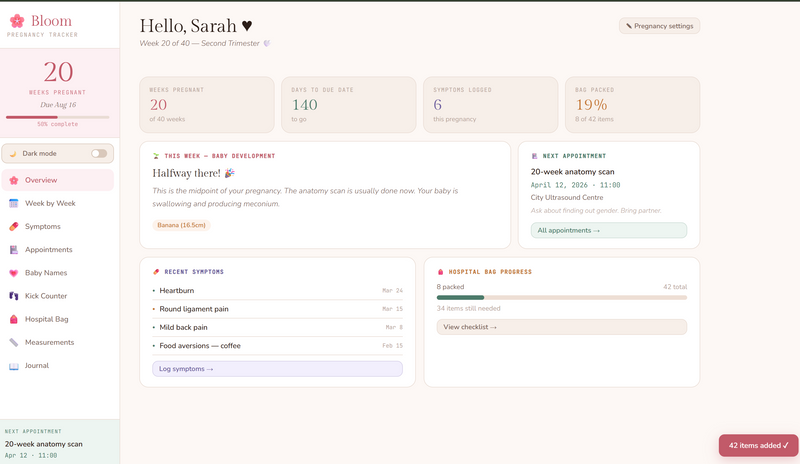800x464 pixels.
Task: Click the Hospital Bag icon in sidebar
Action: pos(14,319)
